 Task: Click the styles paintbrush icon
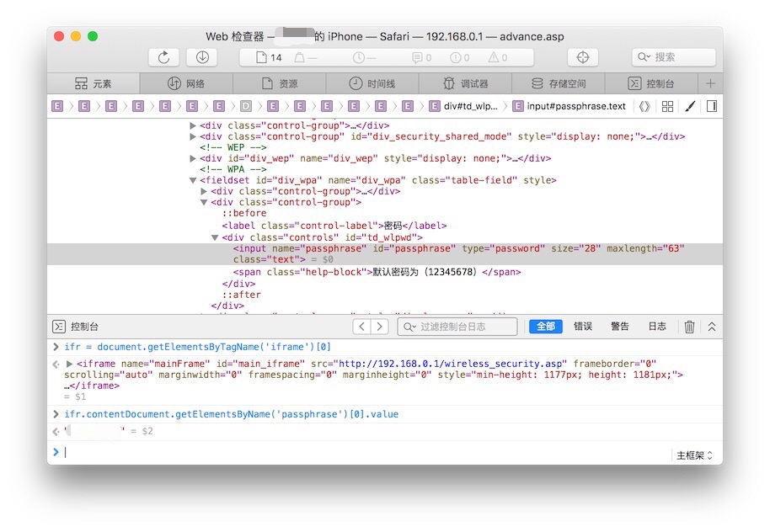tap(689, 105)
